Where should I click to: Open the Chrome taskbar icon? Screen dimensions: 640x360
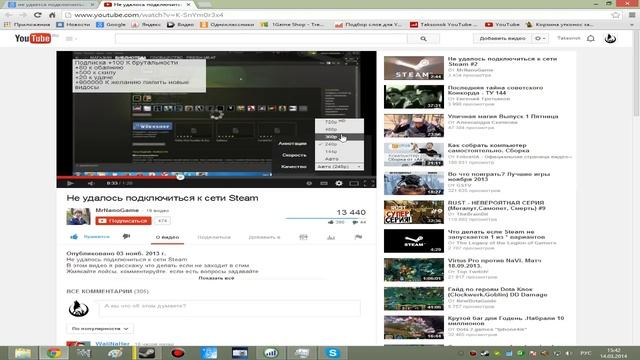coord(53,353)
